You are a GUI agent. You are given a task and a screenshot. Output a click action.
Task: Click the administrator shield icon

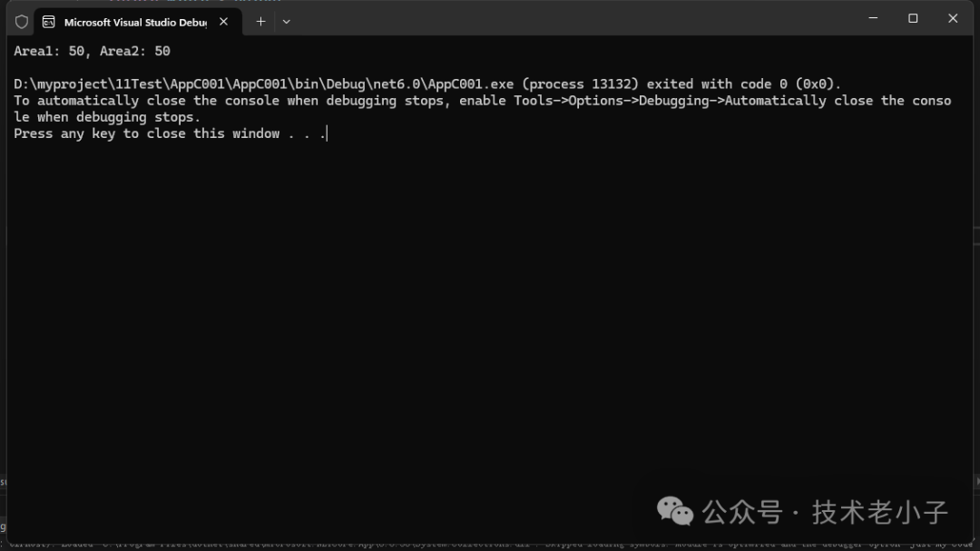tap(22, 22)
